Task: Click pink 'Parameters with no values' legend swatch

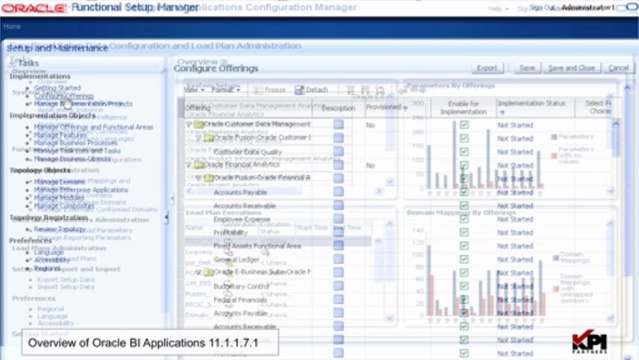Action: 554,156
